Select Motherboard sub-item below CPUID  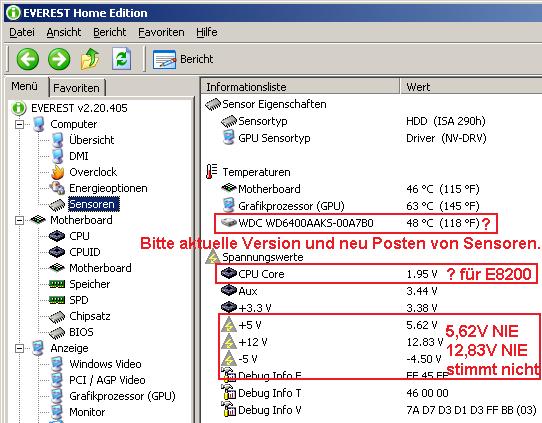100,268
